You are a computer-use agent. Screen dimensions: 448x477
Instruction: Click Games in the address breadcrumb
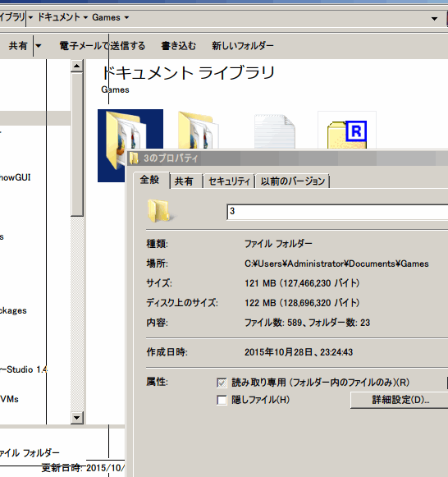tap(106, 17)
